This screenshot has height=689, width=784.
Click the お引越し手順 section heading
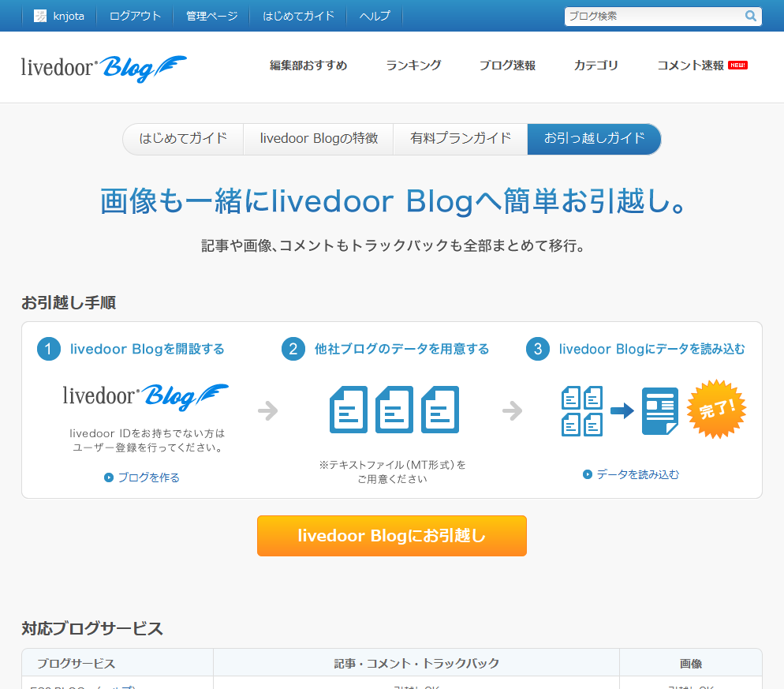(69, 303)
